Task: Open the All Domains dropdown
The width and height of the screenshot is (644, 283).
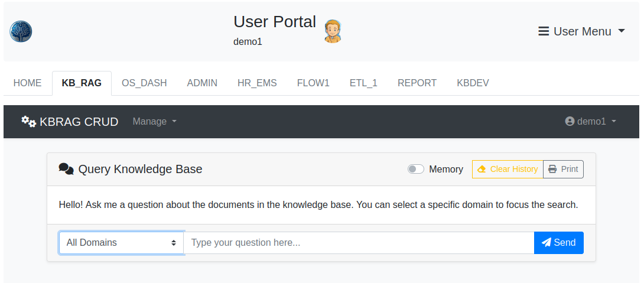Action: click(x=121, y=243)
